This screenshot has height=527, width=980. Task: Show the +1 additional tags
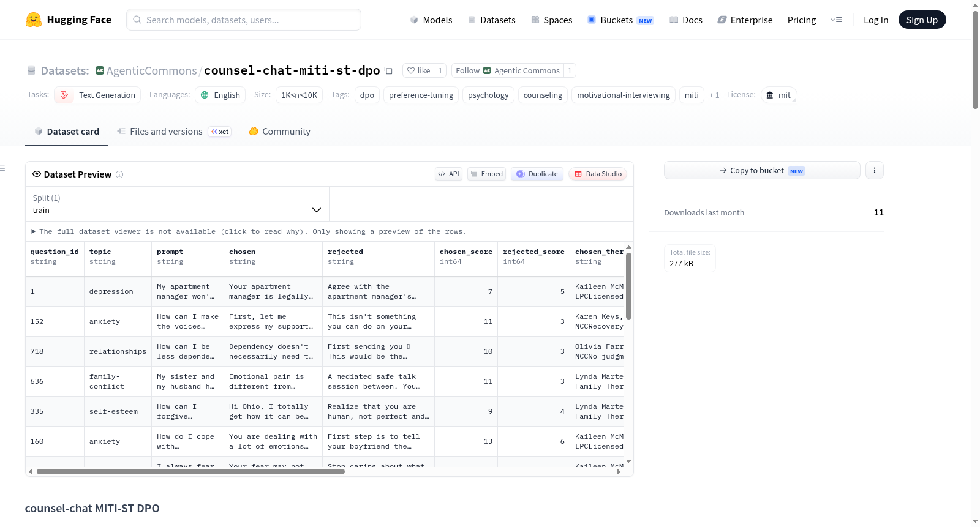714,95
